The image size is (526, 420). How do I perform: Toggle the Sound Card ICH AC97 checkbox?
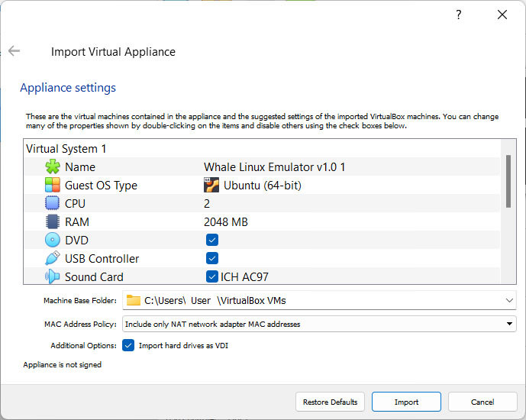tap(212, 276)
